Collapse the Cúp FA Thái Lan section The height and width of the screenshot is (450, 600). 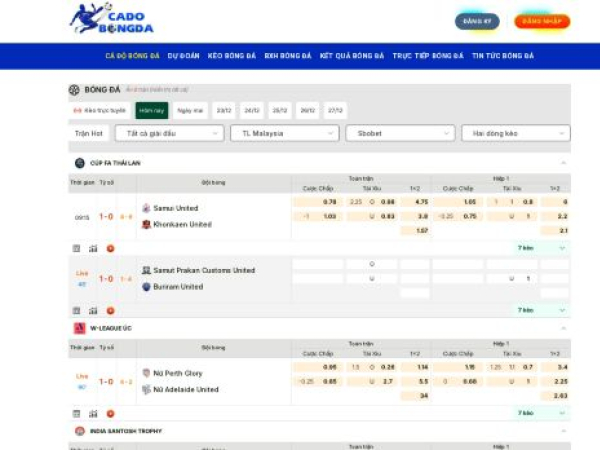coord(563,163)
